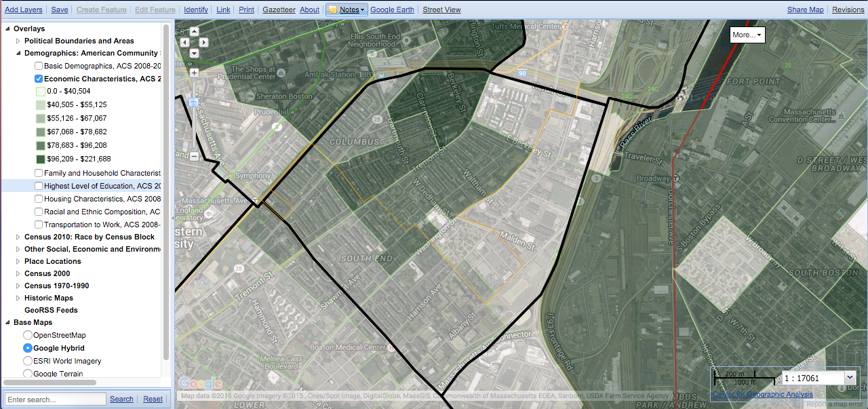Open the Revisions link

pyautogui.click(x=848, y=10)
